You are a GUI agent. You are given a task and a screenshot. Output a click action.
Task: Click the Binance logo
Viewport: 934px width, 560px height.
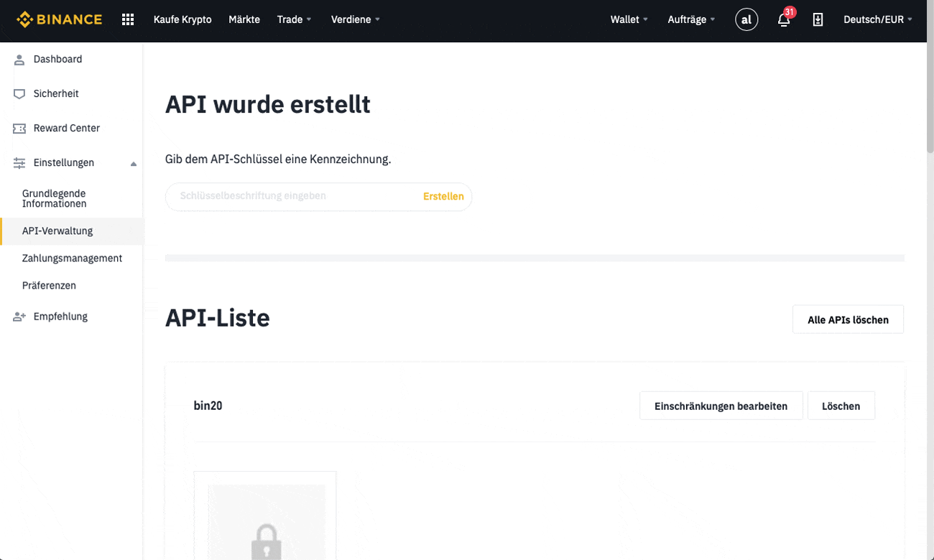tap(59, 19)
